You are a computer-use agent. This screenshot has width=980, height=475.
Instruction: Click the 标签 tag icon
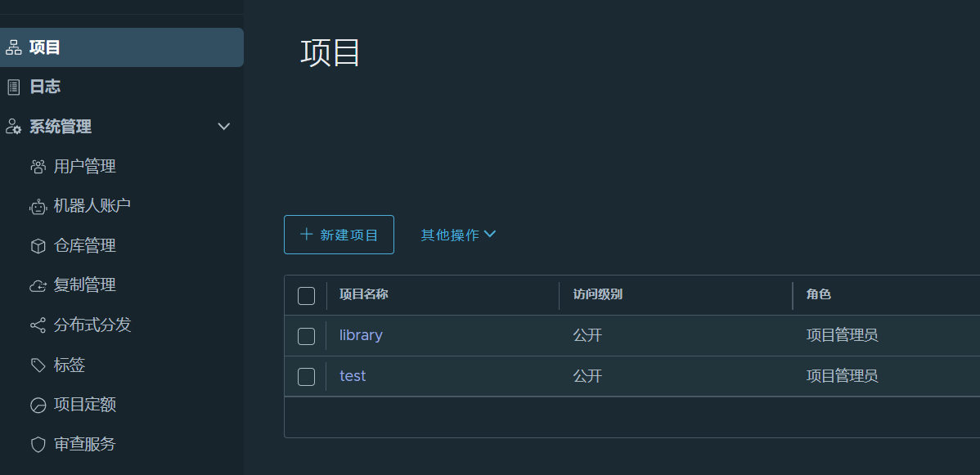pos(38,365)
